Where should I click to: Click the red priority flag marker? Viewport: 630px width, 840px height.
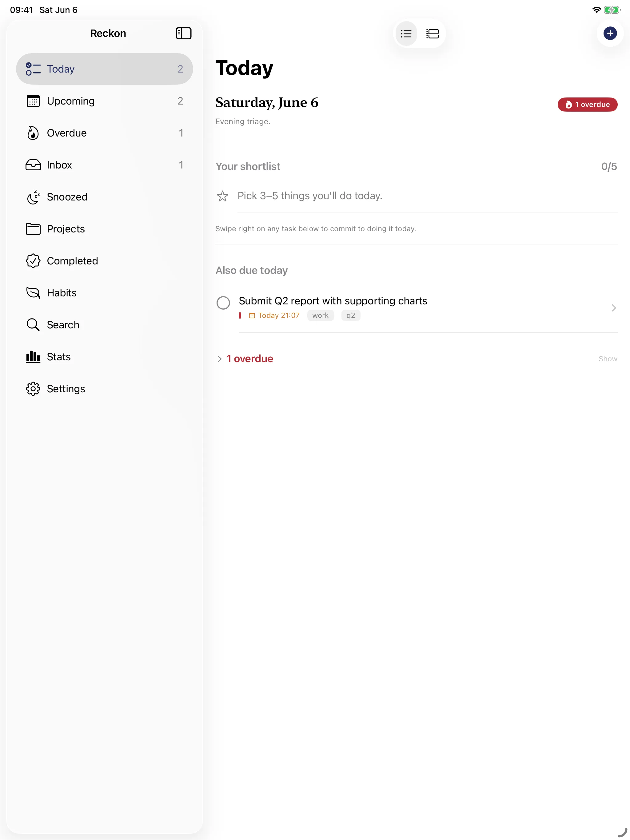[240, 315]
